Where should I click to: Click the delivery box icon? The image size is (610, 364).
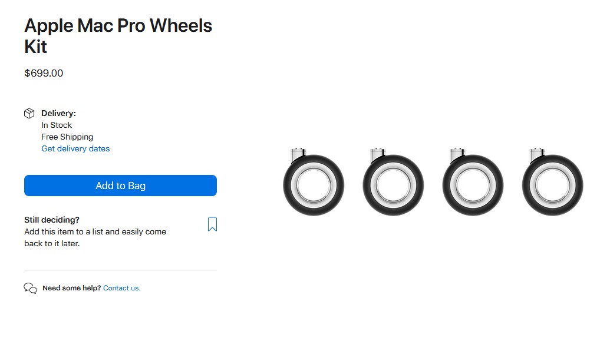(x=29, y=114)
